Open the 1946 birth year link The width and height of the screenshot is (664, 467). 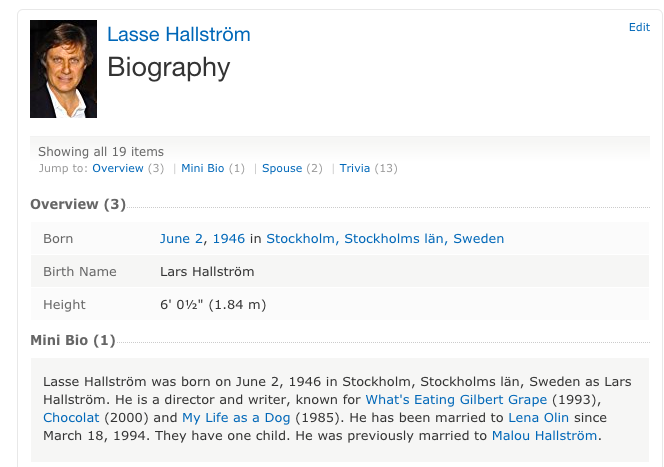(229, 238)
